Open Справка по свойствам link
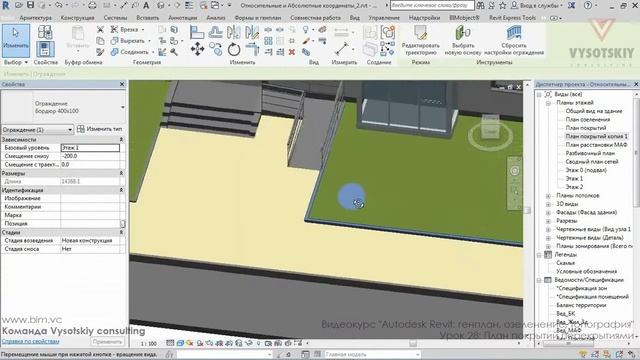 click(x=30, y=341)
